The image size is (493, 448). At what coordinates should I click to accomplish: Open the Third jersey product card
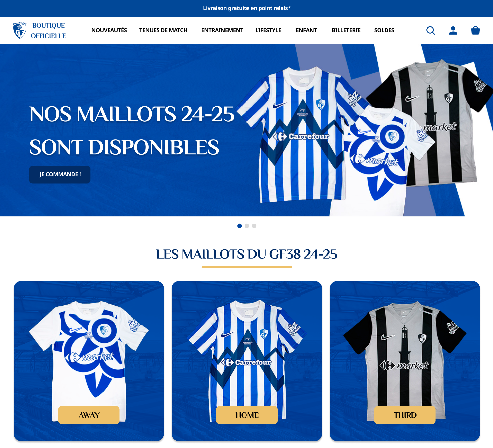(405, 361)
